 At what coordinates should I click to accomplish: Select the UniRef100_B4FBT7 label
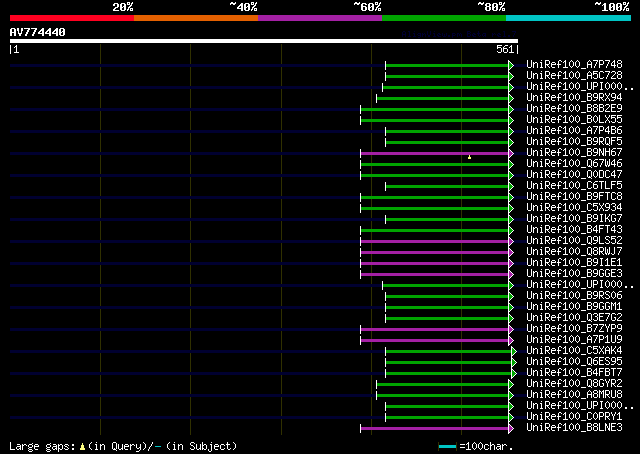tap(574, 373)
